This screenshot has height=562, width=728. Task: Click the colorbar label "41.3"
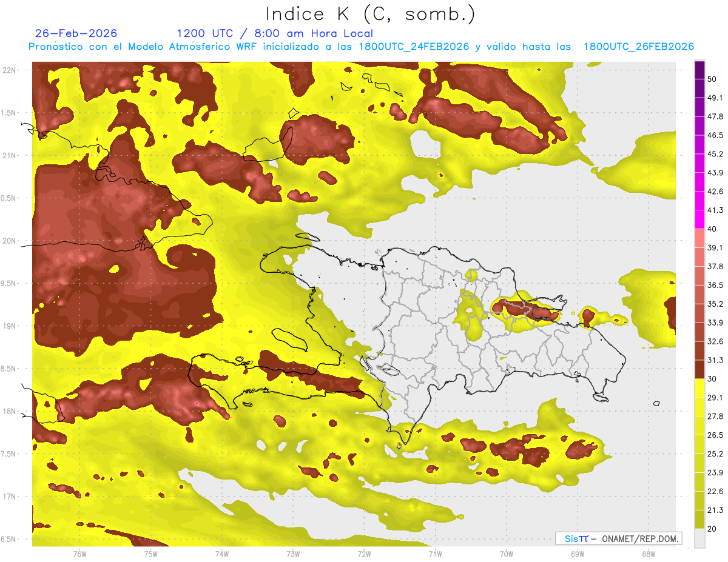pyautogui.click(x=715, y=210)
